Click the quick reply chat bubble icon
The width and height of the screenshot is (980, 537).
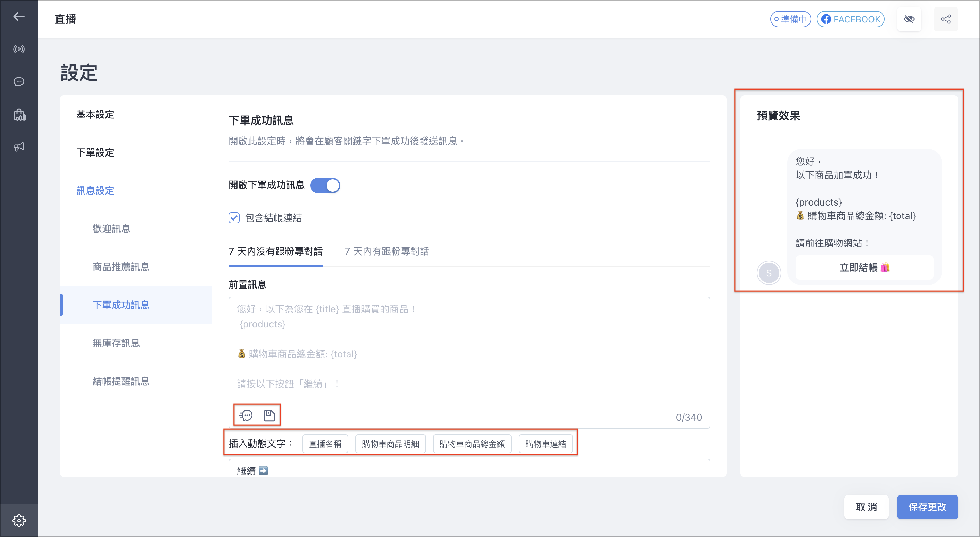pyautogui.click(x=246, y=415)
